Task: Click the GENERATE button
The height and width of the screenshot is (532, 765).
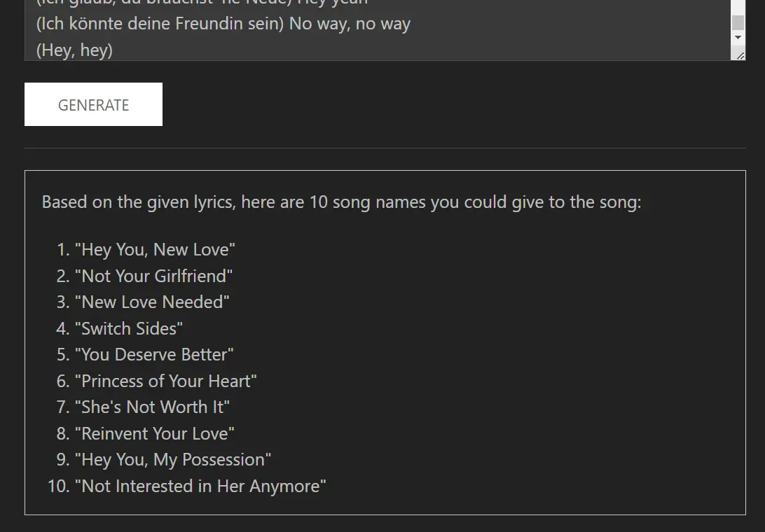Action: [x=93, y=104]
